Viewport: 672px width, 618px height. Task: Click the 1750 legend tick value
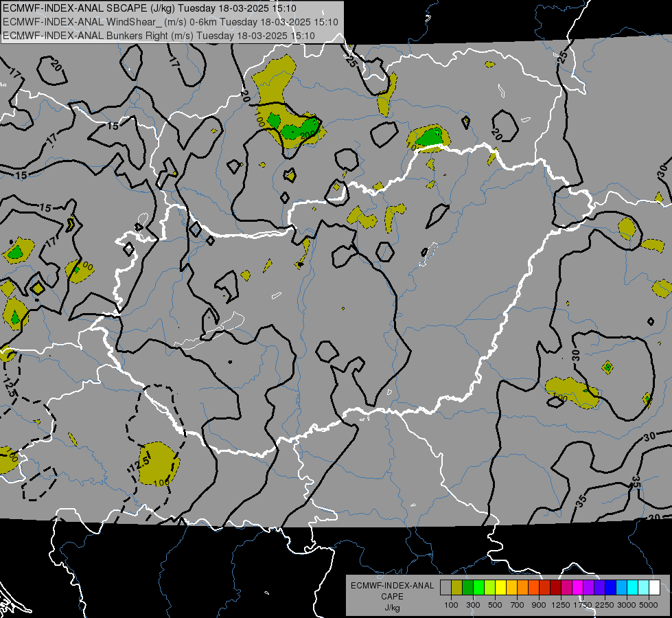[583, 605]
